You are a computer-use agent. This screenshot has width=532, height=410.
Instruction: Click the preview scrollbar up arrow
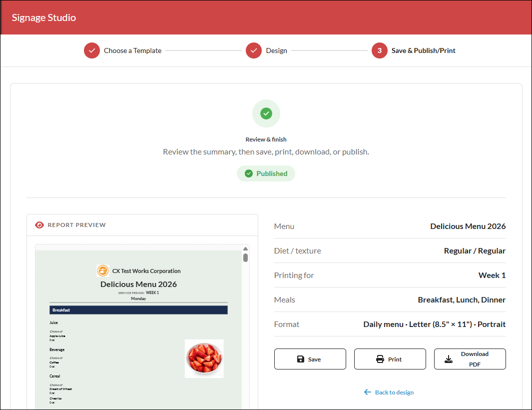pyautogui.click(x=246, y=248)
